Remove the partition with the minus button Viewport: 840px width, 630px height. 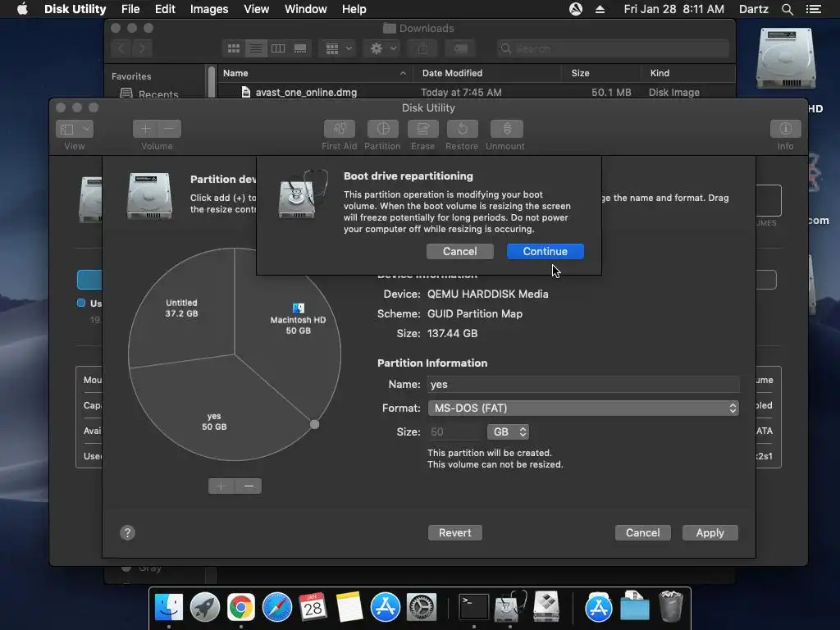(249, 486)
